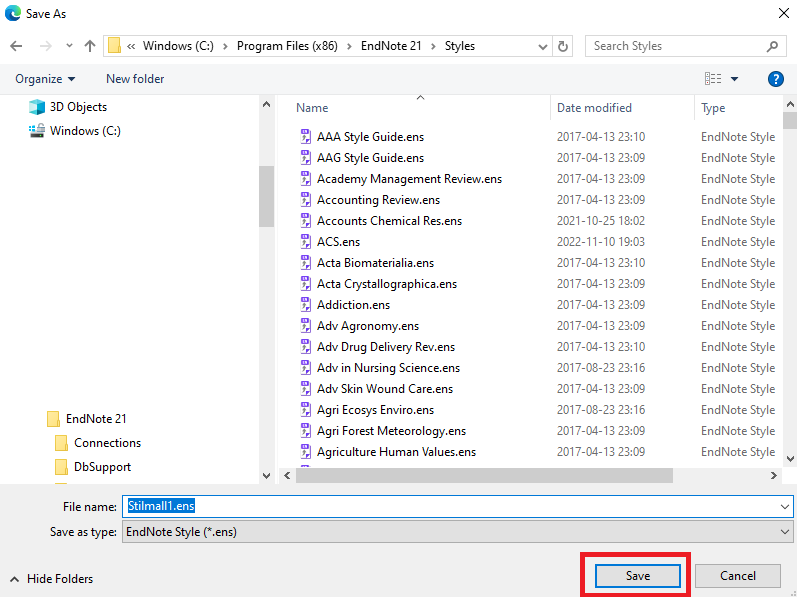Expand the Save as type dropdown
The image size is (797, 597).
783,532
